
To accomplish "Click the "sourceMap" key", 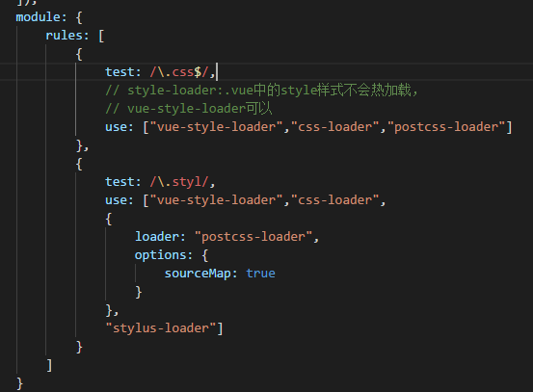I will (x=198, y=274).
